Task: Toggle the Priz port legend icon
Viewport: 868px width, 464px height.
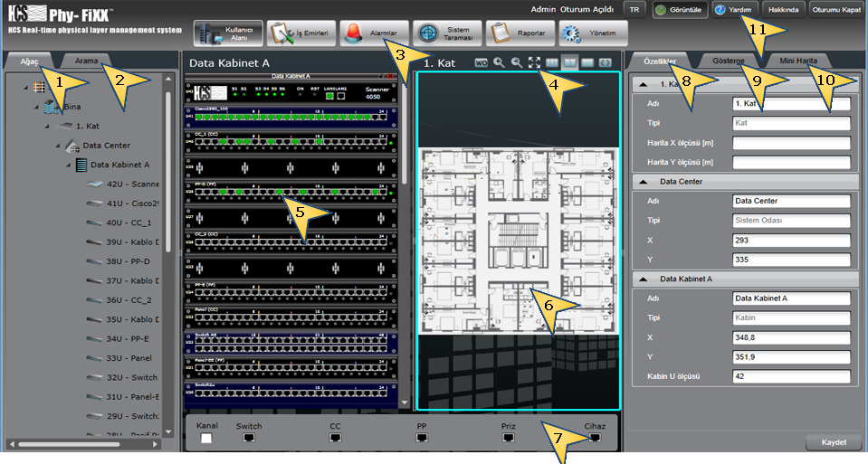Action: [508, 437]
